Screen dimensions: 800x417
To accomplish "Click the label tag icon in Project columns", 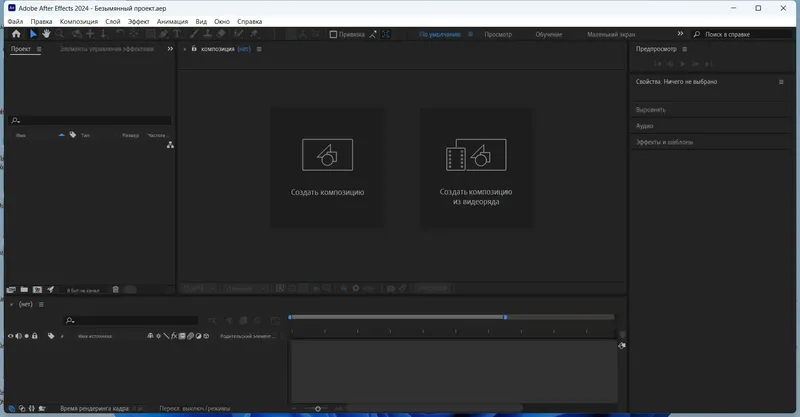I will coord(72,135).
